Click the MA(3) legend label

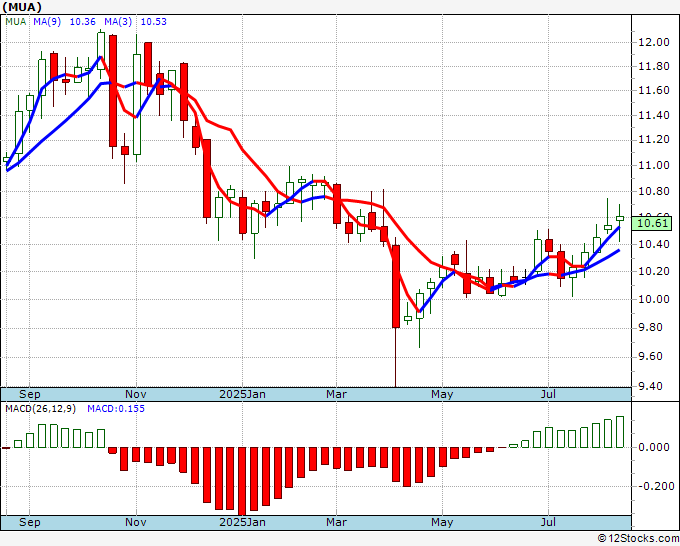tap(118, 22)
